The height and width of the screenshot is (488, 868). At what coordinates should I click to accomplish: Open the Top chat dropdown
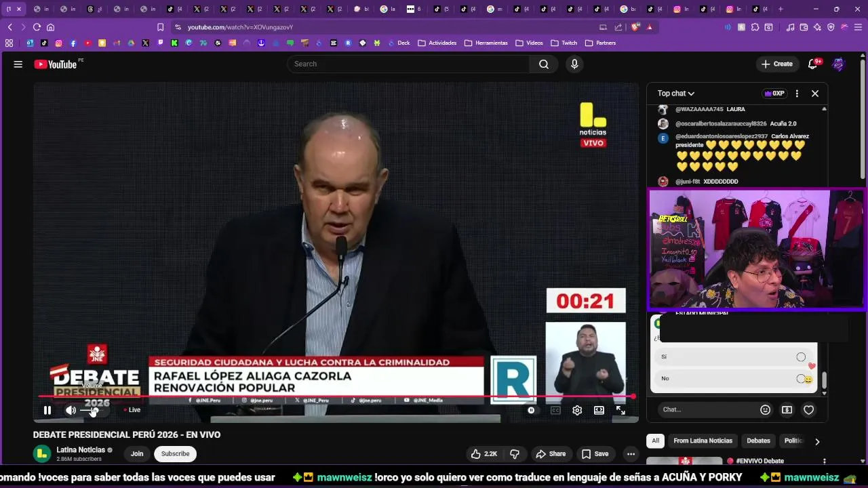click(676, 94)
